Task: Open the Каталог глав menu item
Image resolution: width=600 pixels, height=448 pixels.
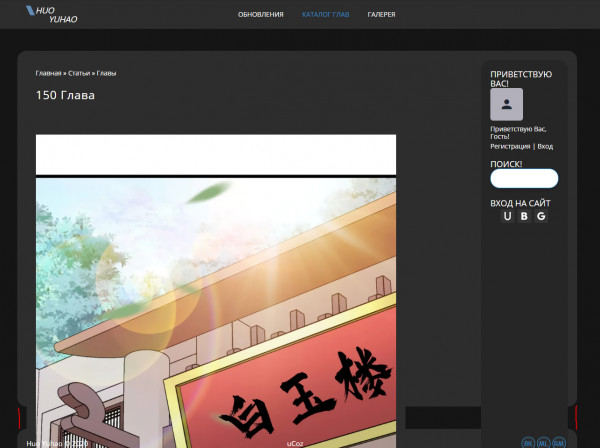Action: pyautogui.click(x=326, y=15)
